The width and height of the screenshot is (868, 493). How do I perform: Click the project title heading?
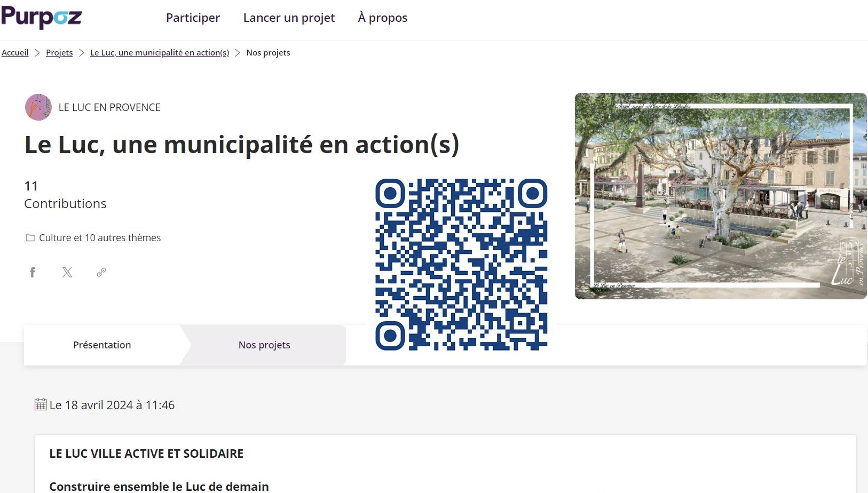(242, 145)
